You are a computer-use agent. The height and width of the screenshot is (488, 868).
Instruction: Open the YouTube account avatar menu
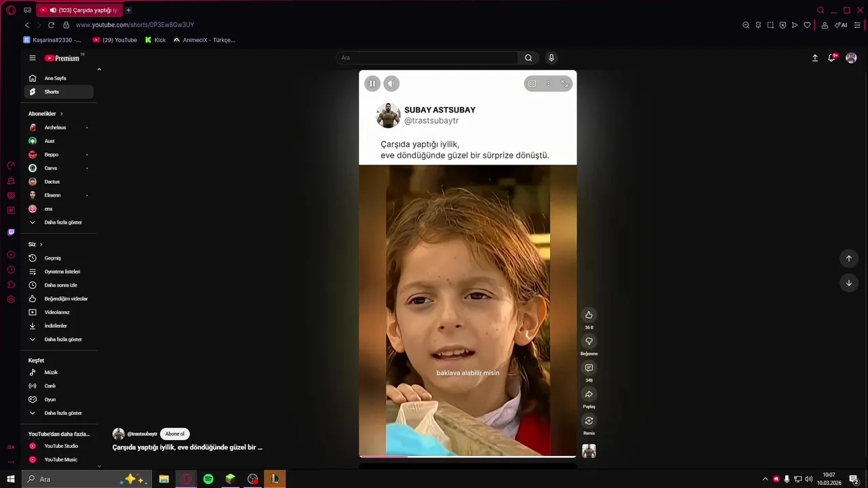(x=851, y=58)
